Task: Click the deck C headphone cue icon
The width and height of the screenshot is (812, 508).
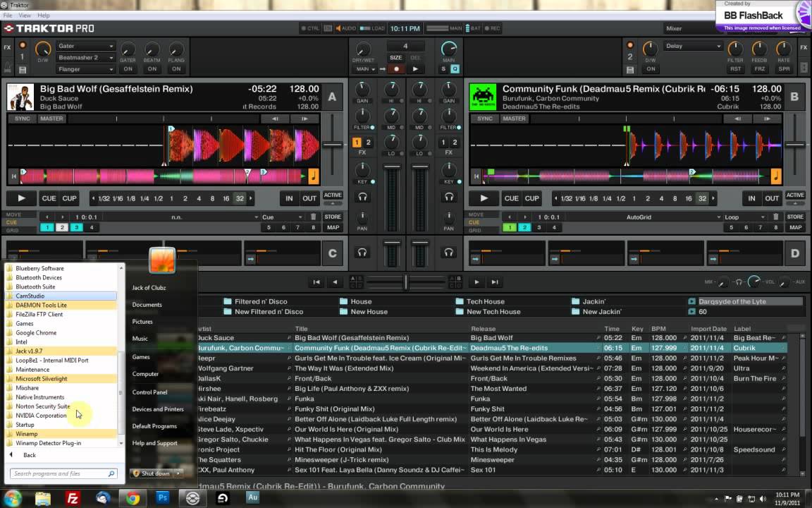Action: pyautogui.click(x=362, y=253)
